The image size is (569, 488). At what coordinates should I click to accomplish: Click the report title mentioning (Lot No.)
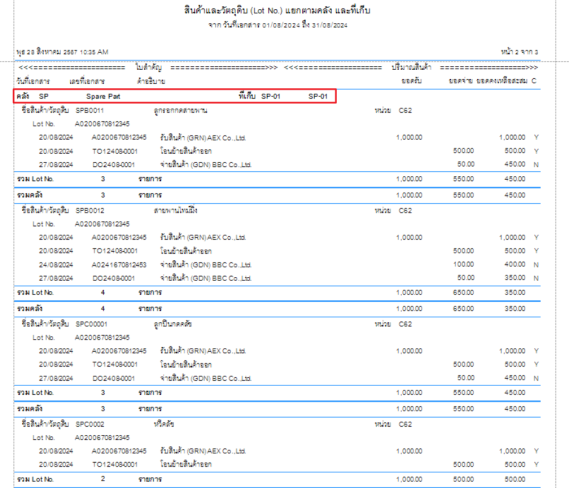coord(277,11)
